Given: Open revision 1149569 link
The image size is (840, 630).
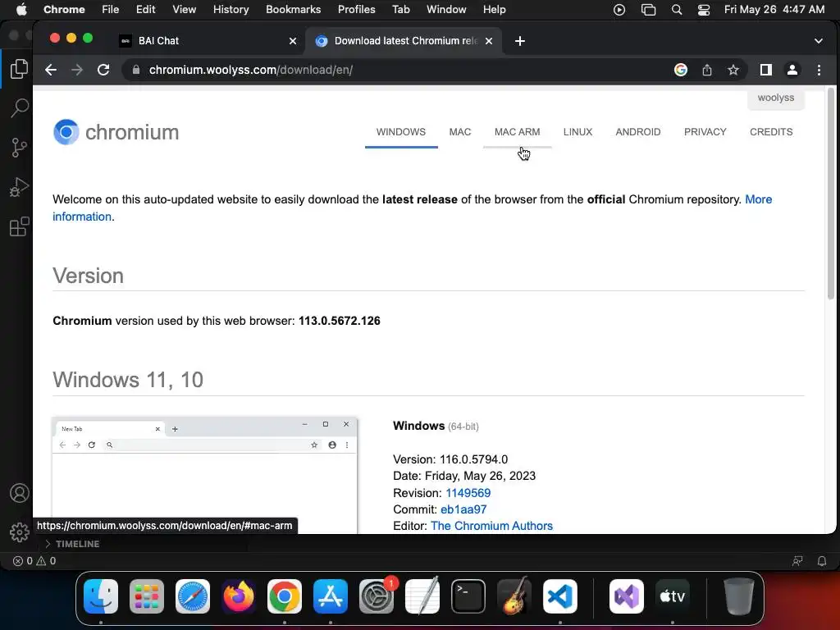Looking at the screenshot, I should [x=468, y=493].
